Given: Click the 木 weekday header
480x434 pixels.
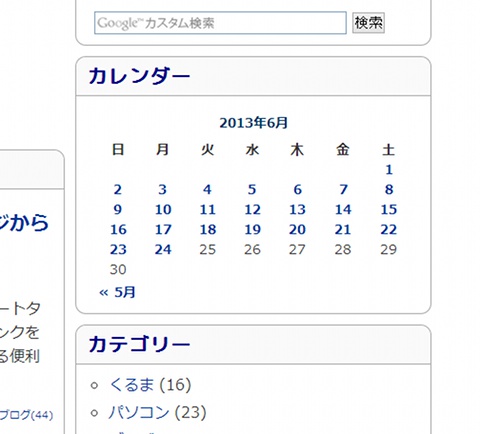Looking at the screenshot, I should (297, 150).
